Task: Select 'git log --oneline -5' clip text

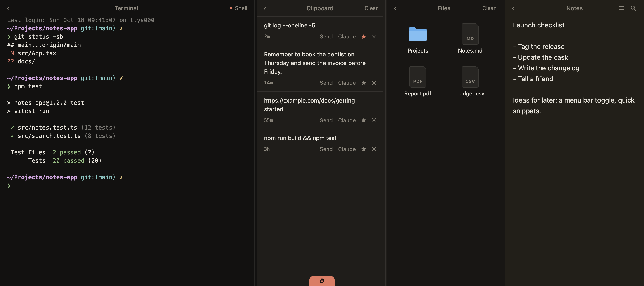Action: (290, 25)
